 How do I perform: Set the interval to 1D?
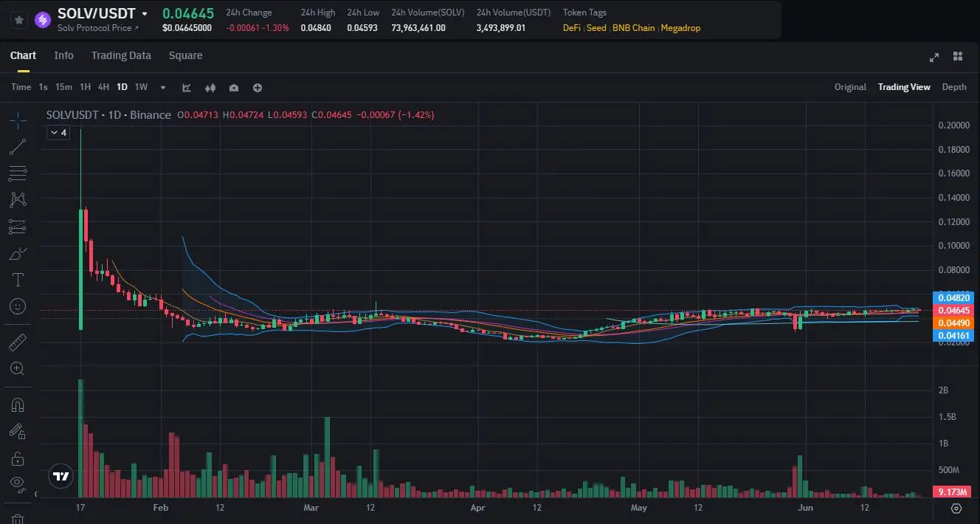coord(122,87)
